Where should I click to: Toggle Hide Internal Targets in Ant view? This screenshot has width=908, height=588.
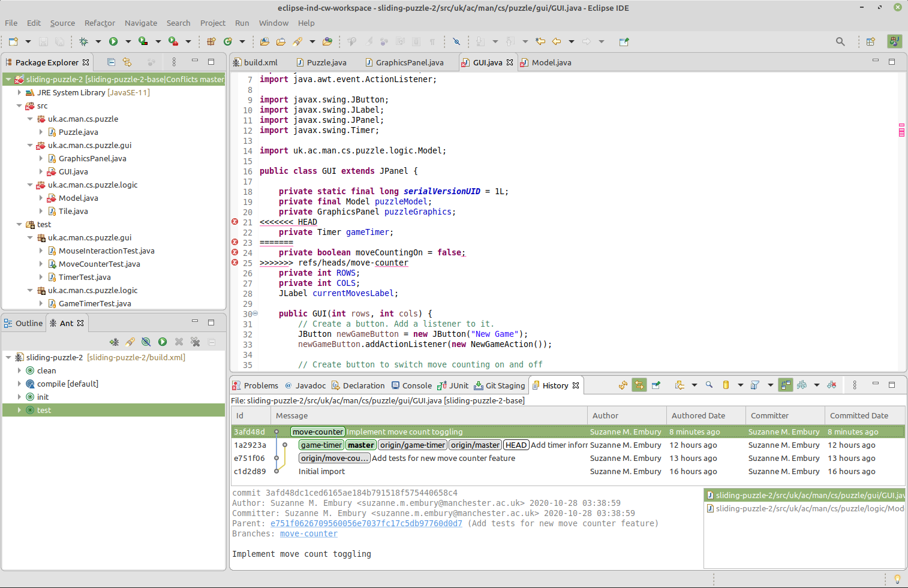click(x=146, y=342)
